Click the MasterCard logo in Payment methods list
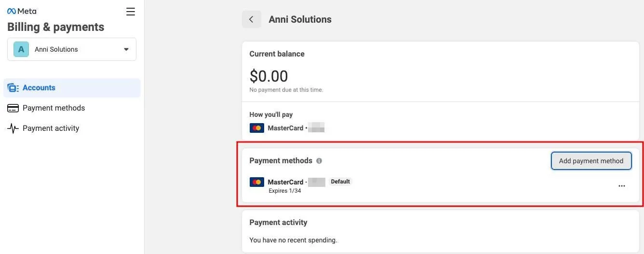 tap(257, 182)
